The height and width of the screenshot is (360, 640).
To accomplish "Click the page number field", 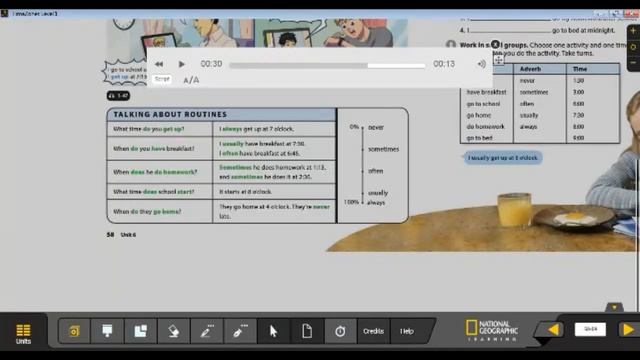I will (590, 329).
